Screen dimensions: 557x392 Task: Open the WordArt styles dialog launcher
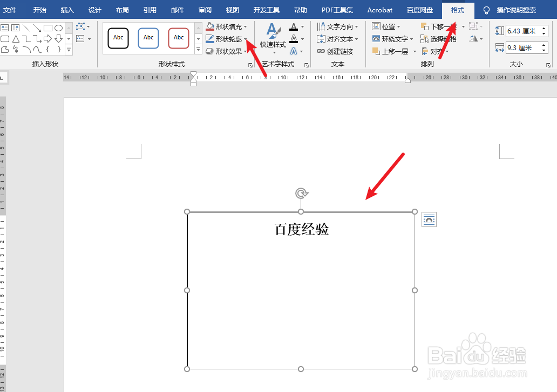coord(307,65)
